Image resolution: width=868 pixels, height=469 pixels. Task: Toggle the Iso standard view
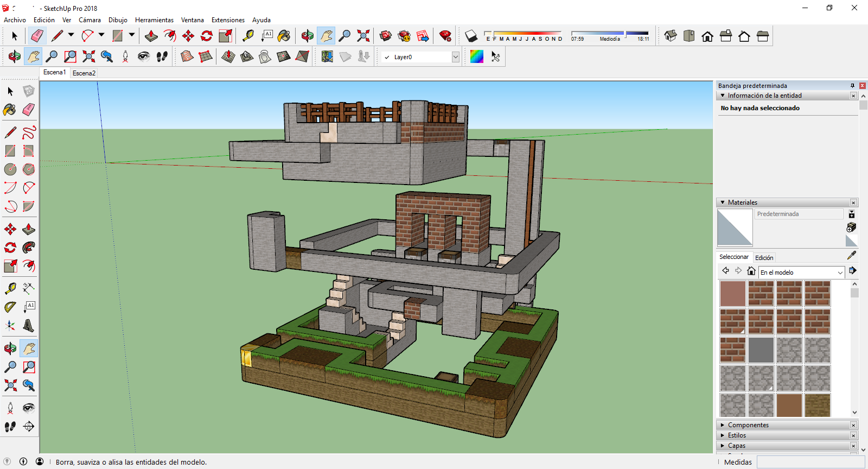click(671, 36)
